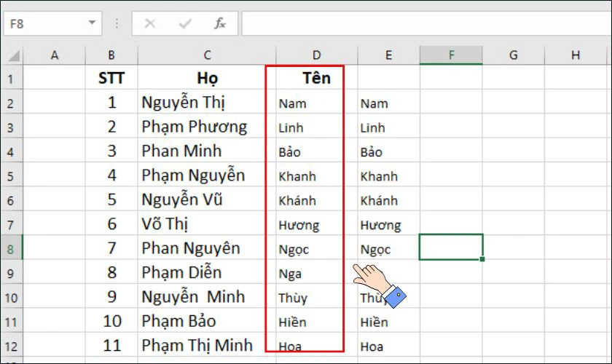The image size is (612, 364).
Task: Select column E header
Action: pos(389,55)
